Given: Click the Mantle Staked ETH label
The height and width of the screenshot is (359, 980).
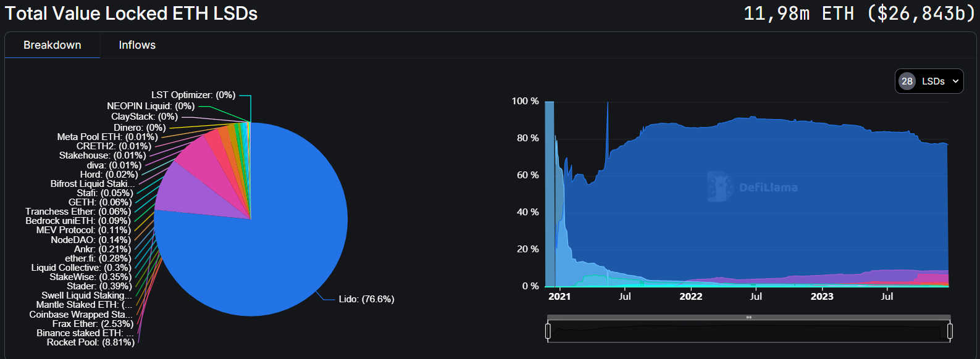Looking at the screenshot, I should pyautogui.click(x=84, y=305).
